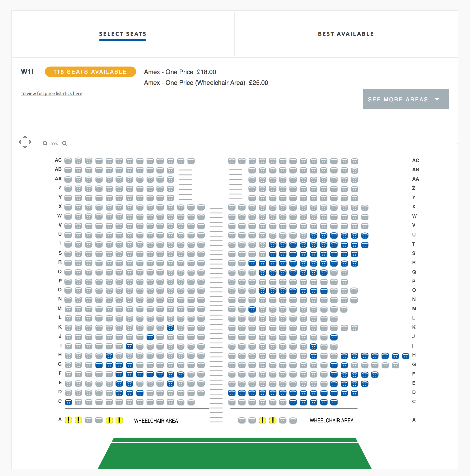Select the blue seat in left row C
Image resolution: width=470 pixels, height=476 pixels.
tap(68, 402)
